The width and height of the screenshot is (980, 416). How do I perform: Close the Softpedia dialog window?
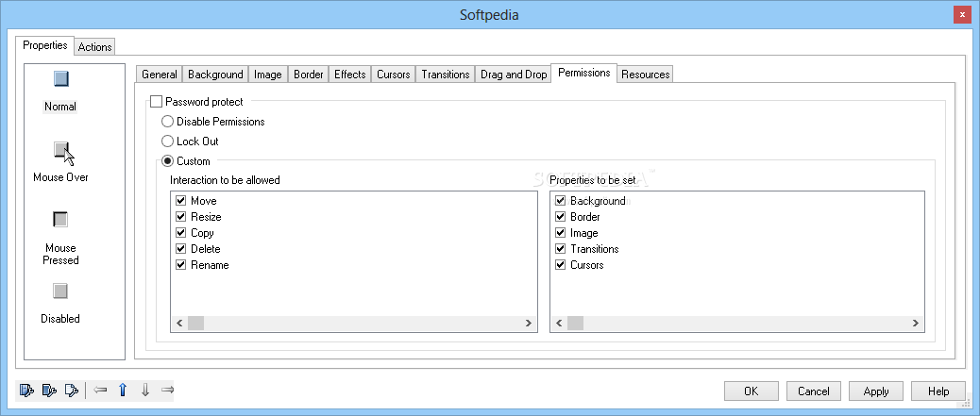(x=962, y=14)
